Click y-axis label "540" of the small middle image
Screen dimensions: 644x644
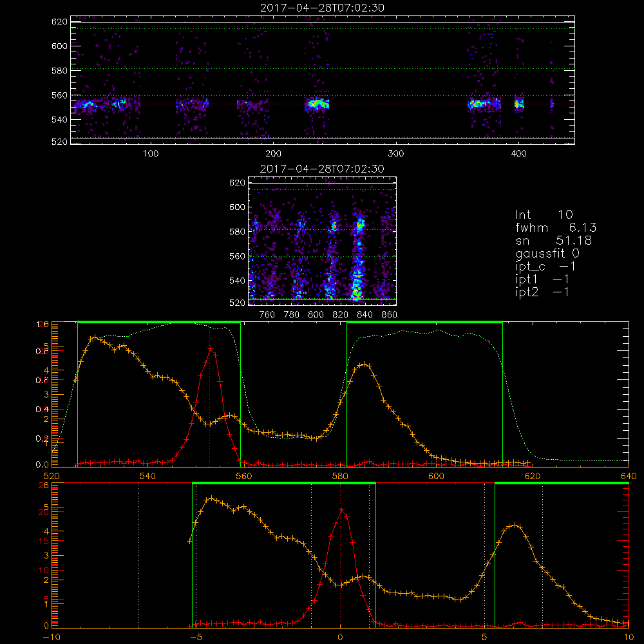point(238,281)
